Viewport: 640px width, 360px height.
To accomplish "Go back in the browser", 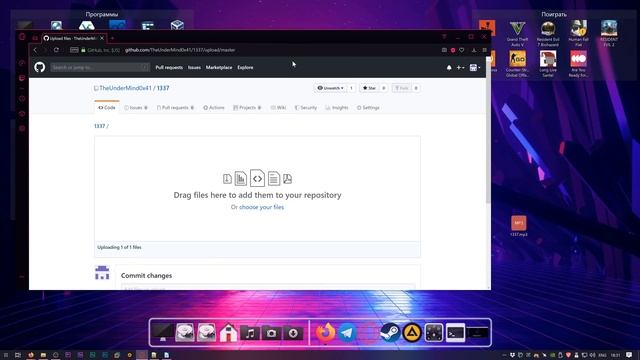I will (x=36, y=50).
